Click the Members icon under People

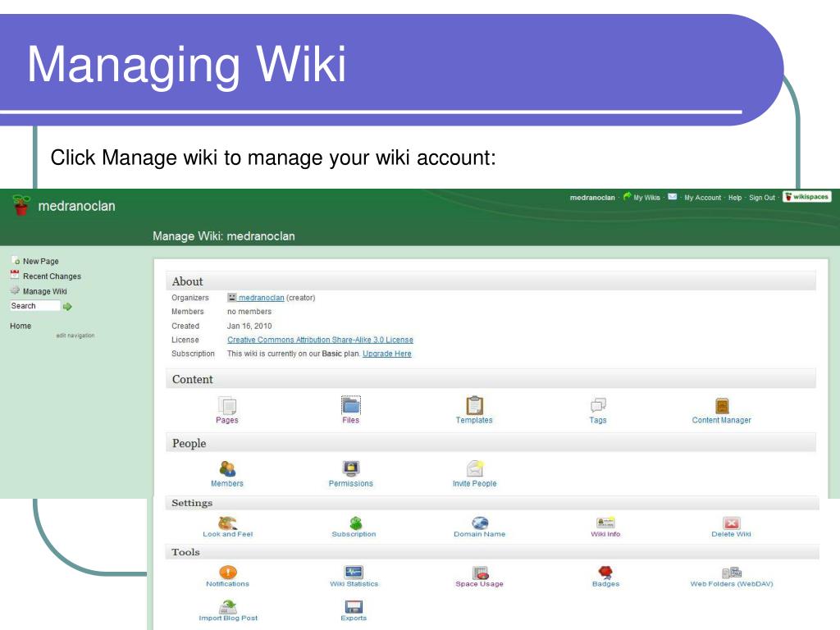tap(227, 468)
